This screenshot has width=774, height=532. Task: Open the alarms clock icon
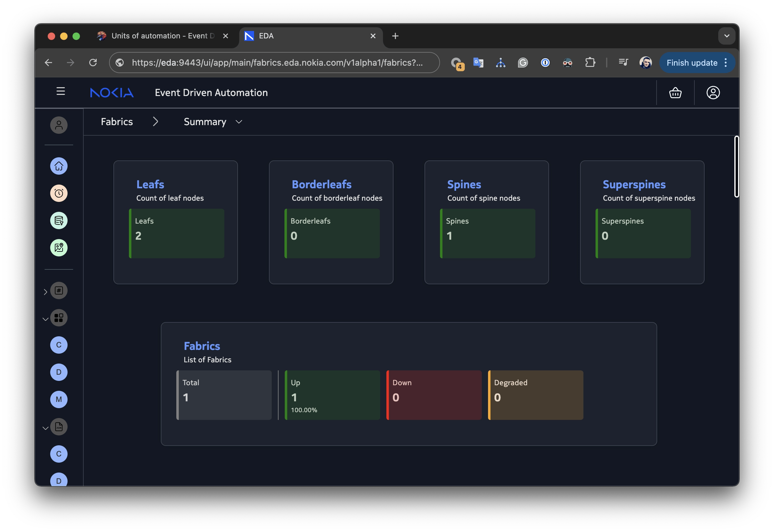59,193
